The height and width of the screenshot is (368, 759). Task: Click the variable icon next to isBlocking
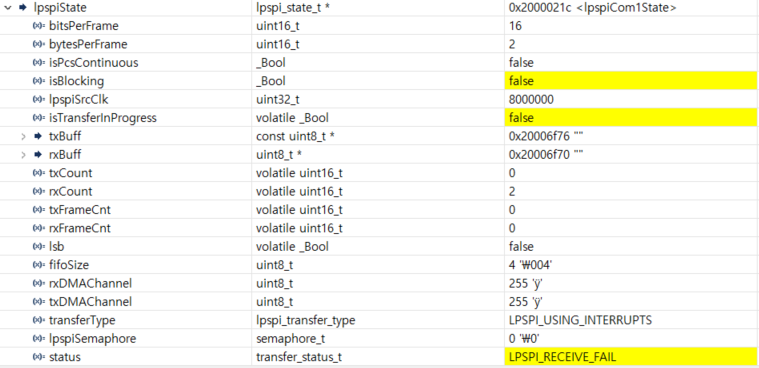(39, 81)
